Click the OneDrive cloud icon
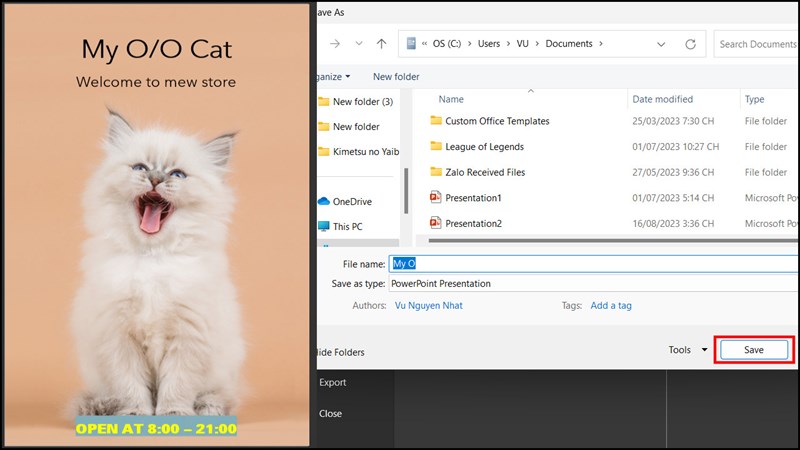800x450 pixels. [324, 202]
